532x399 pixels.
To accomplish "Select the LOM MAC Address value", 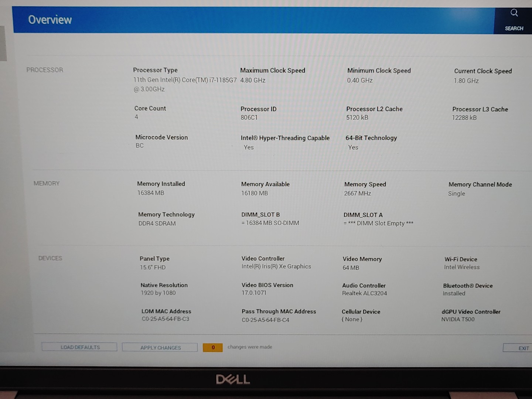I will (x=166, y=319).
